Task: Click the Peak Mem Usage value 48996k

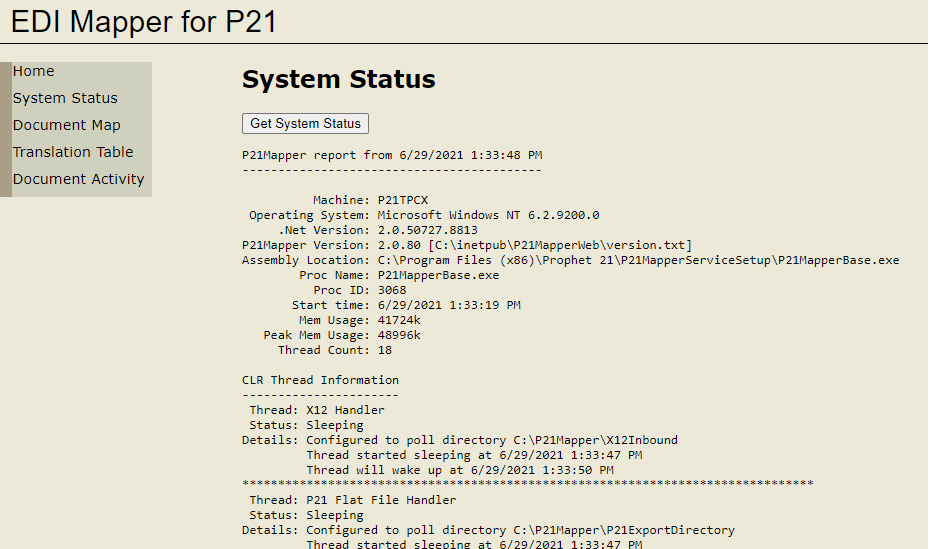Action: [x=399, y=335]
